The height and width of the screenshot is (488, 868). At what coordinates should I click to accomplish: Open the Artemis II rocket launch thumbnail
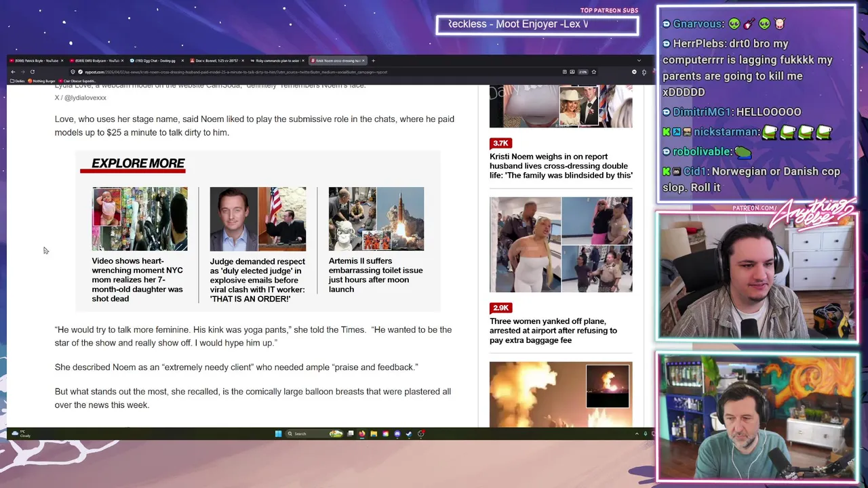click(x=376, y=219)
